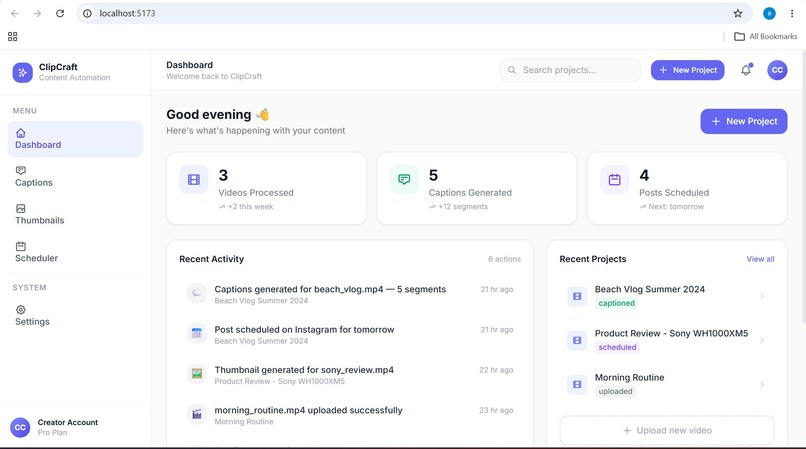806x449 pixels.
Task: Click the 'scheduled' status badge
Action: [x=617, y=348]
